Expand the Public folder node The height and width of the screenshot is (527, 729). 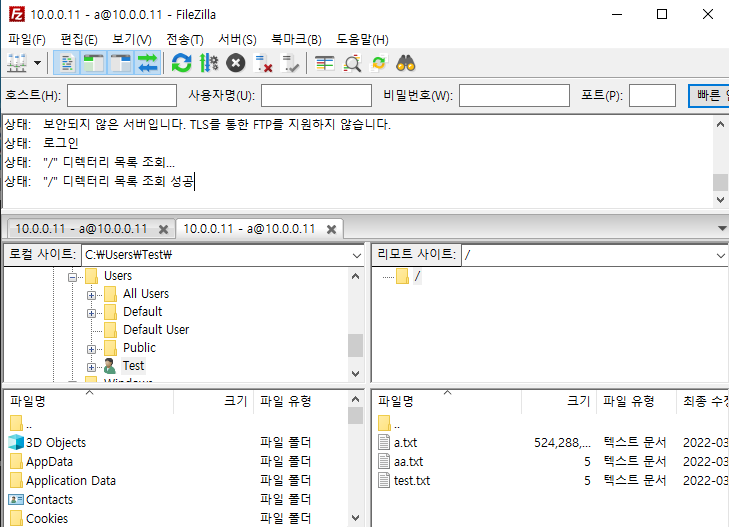[91, 349]
